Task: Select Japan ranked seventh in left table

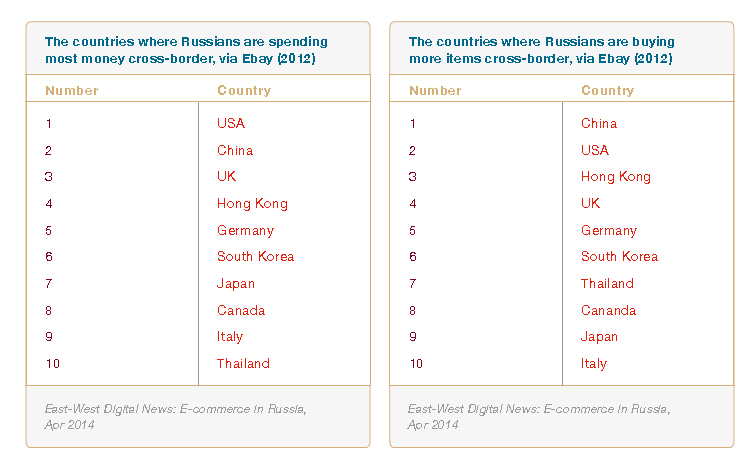Action: 236,284
